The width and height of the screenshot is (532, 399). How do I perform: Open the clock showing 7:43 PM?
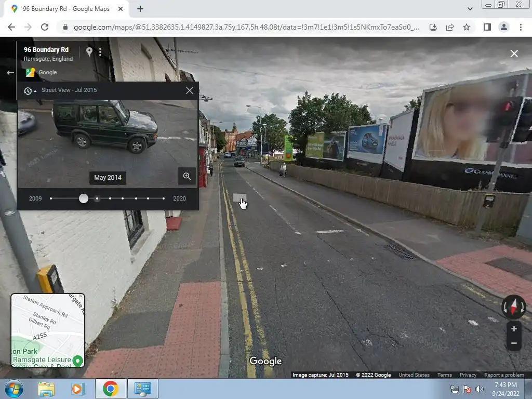(506, 389)
